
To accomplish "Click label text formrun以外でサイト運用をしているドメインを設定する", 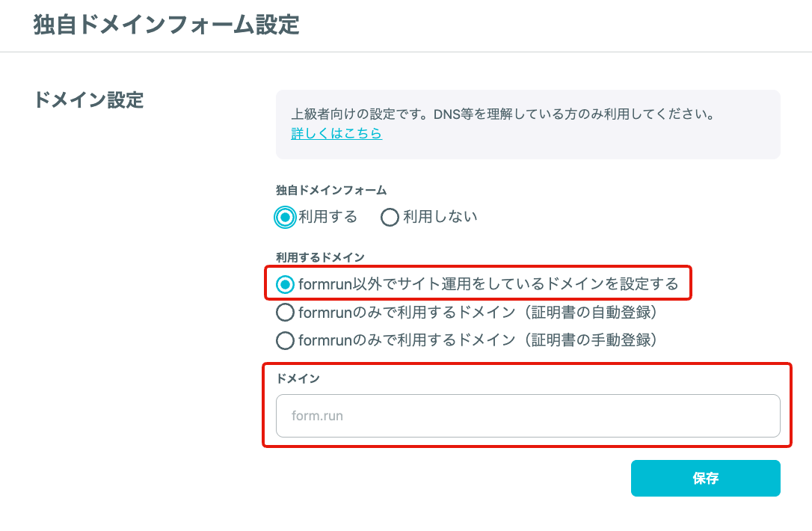I will pyautogui.click(x=488, y=284).
